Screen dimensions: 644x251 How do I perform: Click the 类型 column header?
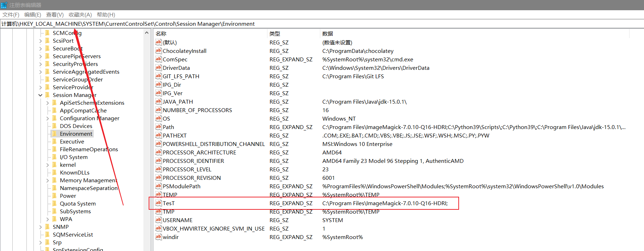click(x=275, y=33)
